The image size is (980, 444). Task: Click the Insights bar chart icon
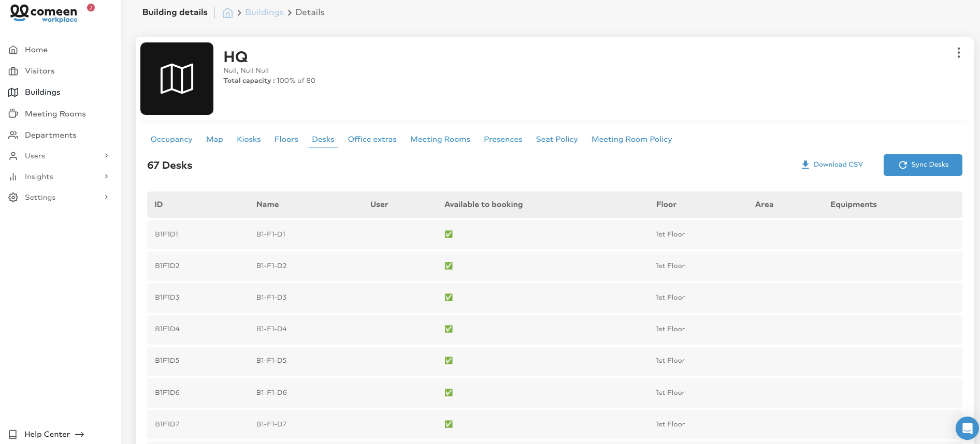(x=13, y=176)
